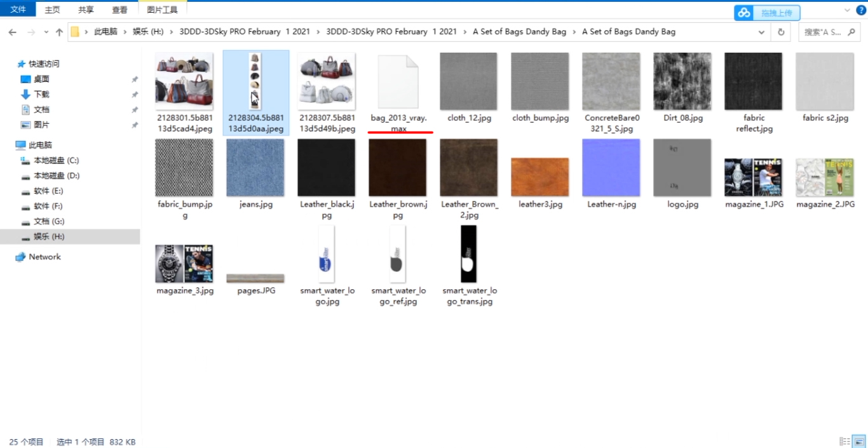
Task: Expand the ribbon chevron
Action: 847,10
